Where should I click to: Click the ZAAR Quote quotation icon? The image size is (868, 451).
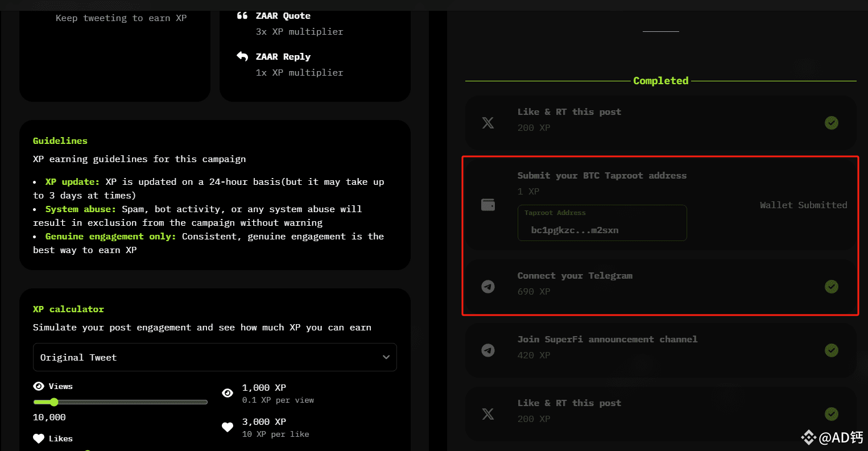(x=242, y=15)
